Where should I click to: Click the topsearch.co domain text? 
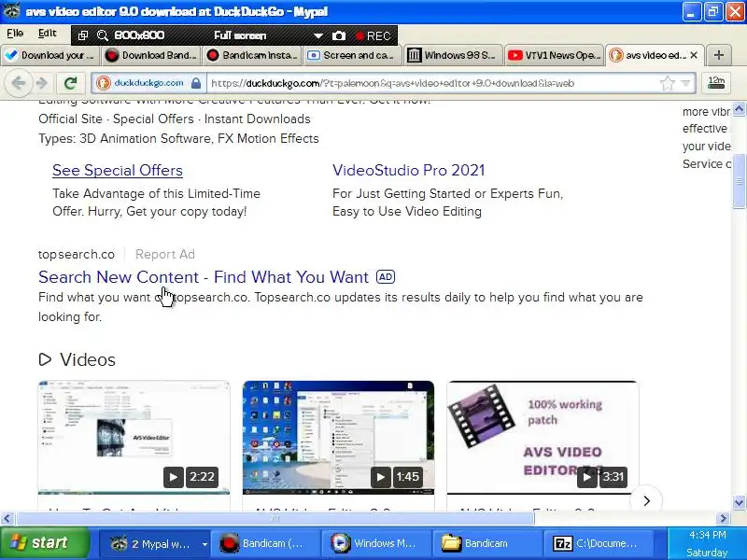(77, 254)
